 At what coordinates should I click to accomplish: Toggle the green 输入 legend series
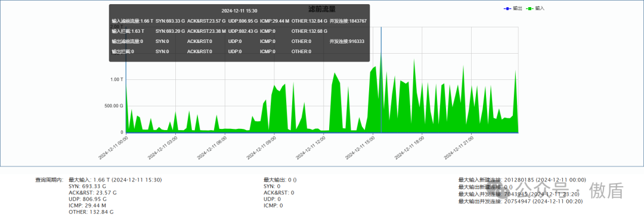[x=535, y=8]
